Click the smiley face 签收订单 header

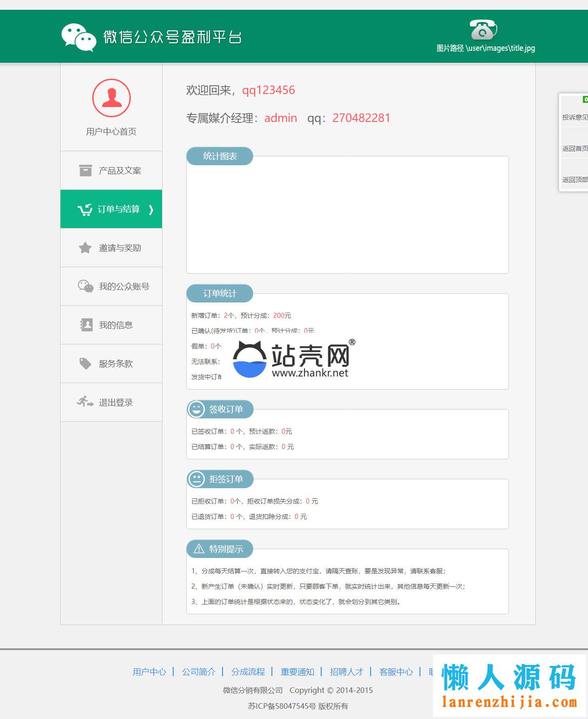tap(220, 410)
